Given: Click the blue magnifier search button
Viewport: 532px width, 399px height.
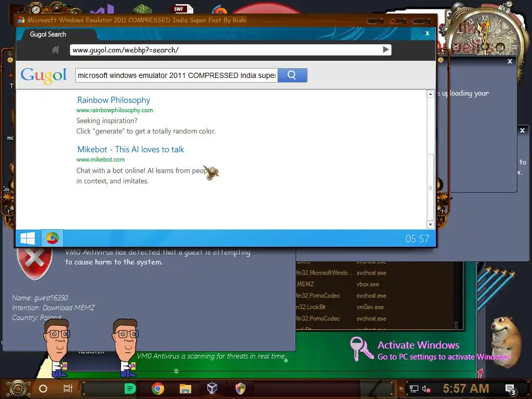Looking at the screenshot, I should pyautogui.click(x=292, y=75).
